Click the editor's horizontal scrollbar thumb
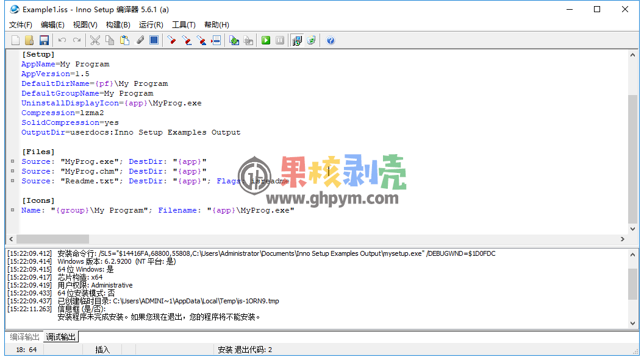644x360 pixels. [52, 239]
